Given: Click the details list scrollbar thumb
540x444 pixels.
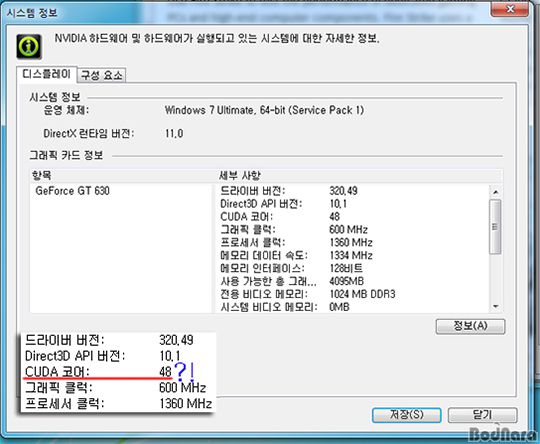Looking at the screenshot, I should (496, 227).
